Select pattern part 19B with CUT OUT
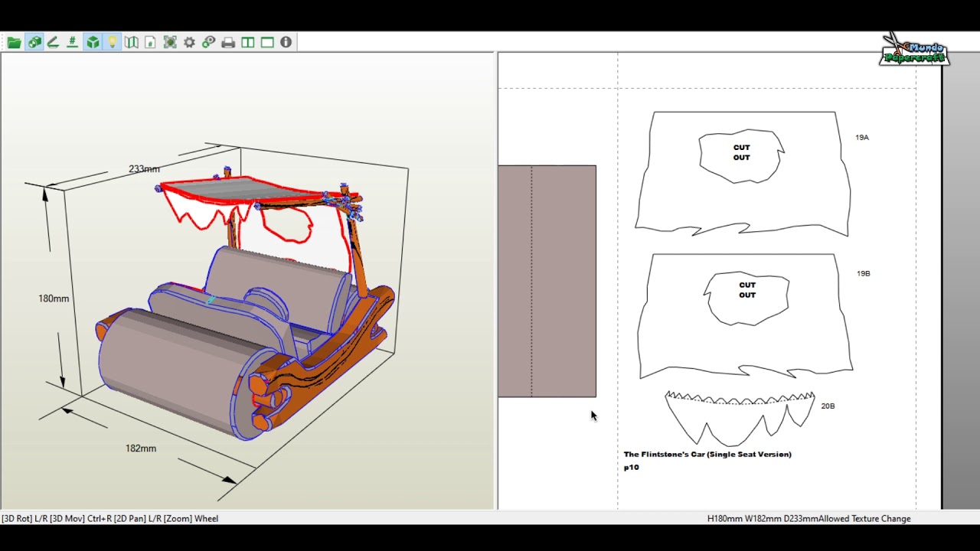The height and width of the screenshot is (551, 980). click(x=746, y=315)
